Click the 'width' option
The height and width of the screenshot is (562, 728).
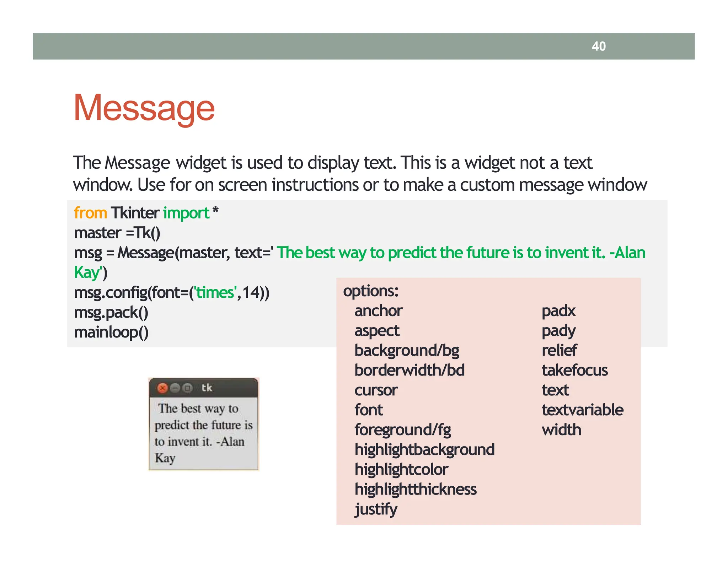[561, 430]
